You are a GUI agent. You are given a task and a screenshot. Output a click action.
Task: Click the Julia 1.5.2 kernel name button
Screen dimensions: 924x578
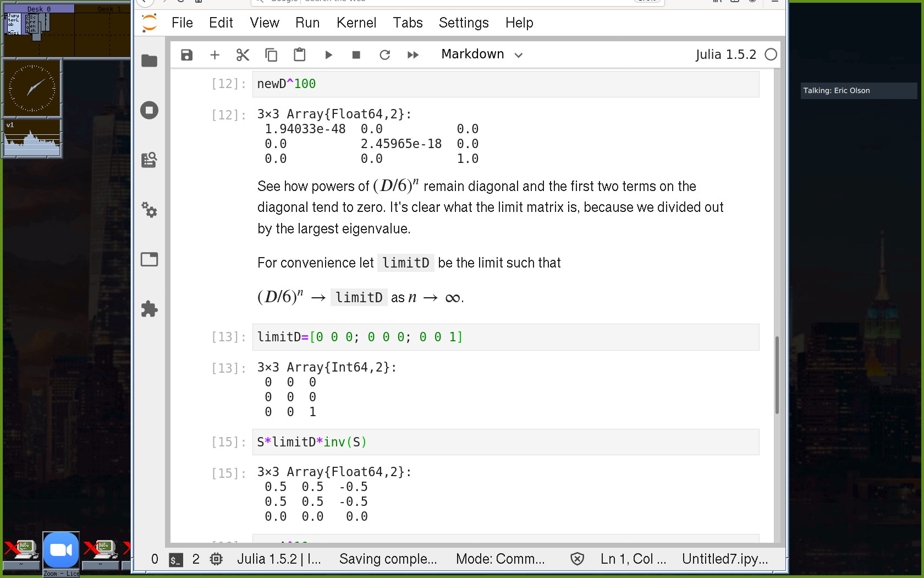point(725,54)
